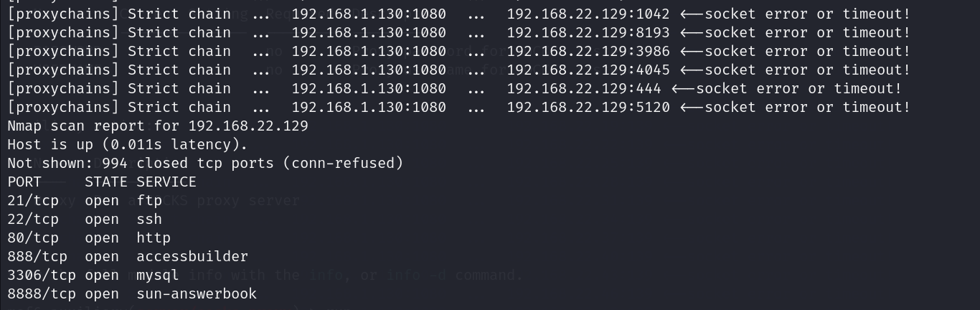Click the 192.168.22.129:4045 target text
980x310 pixels.
tap(588, 70)
